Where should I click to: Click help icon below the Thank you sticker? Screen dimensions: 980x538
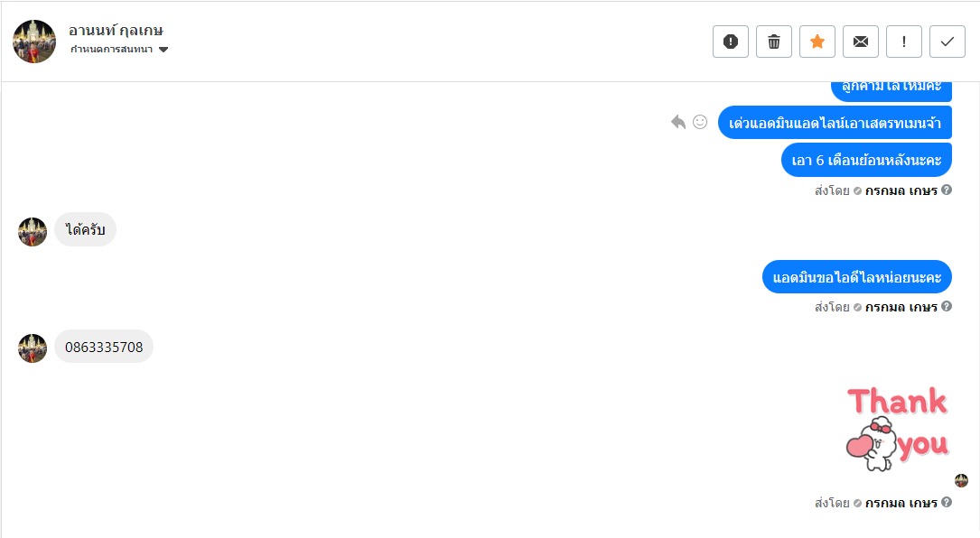point(947,502)
